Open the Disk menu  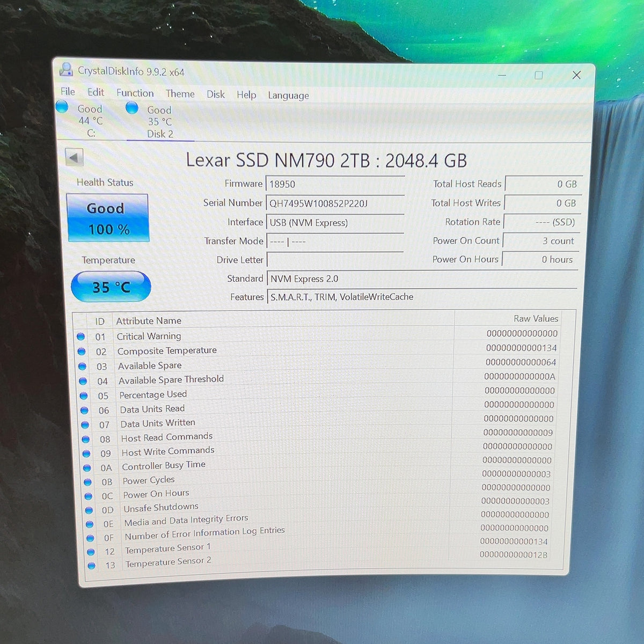click(x=216, y=94)
